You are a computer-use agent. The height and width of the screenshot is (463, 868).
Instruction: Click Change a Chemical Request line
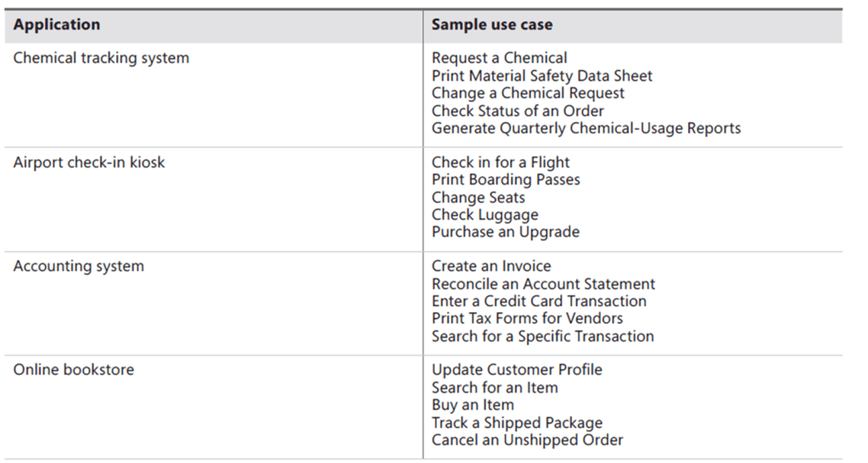[x=528, y=93]
